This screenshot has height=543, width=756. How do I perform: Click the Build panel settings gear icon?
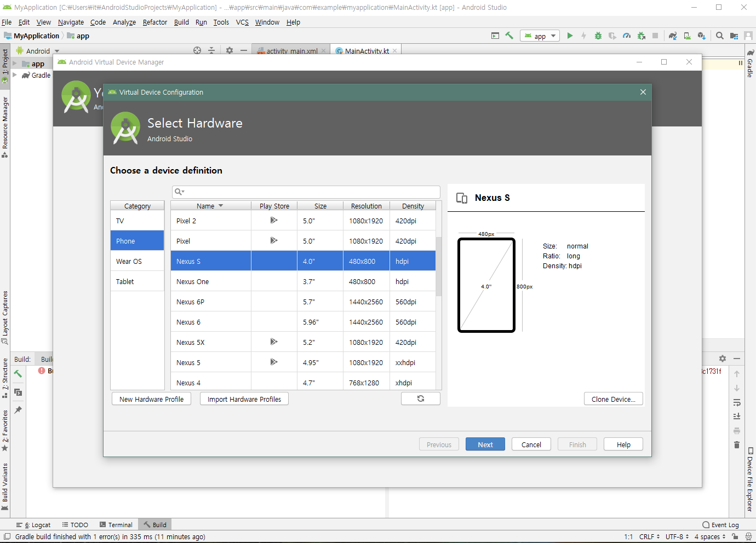(723, 359)
